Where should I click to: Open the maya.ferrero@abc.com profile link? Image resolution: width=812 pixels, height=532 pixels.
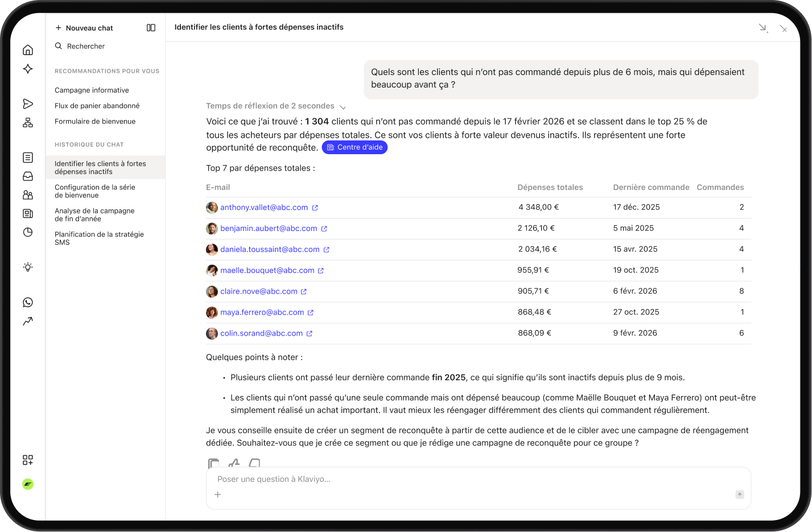pos(262,312)
